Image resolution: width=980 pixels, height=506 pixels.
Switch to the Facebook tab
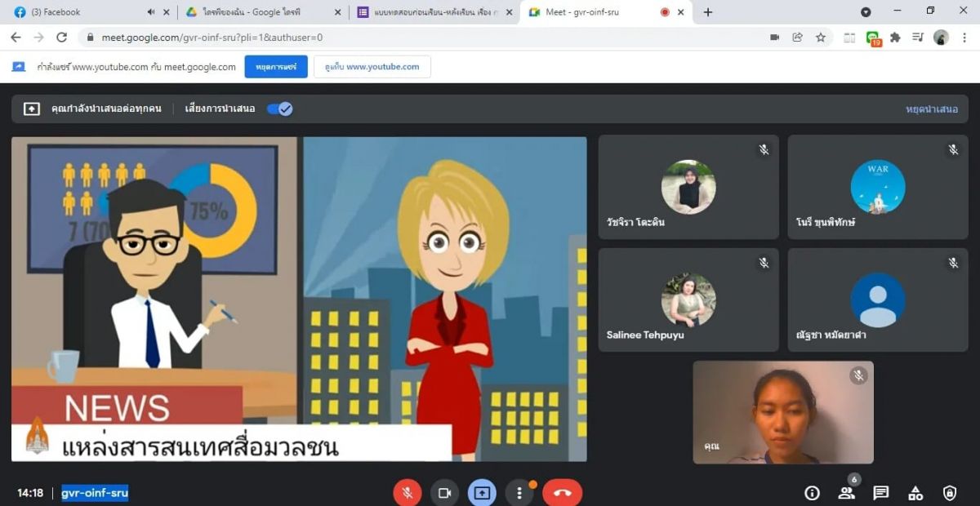click(x=78, y=12)
